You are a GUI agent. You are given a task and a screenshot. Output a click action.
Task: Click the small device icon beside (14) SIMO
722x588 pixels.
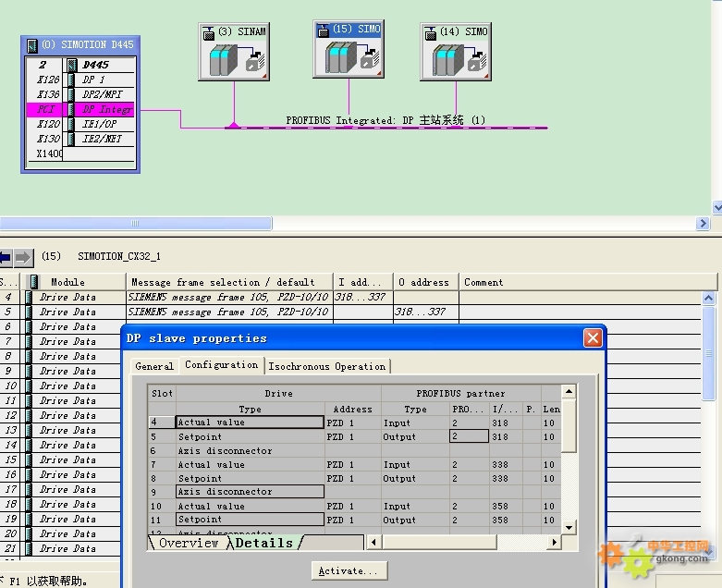point(430,33)
